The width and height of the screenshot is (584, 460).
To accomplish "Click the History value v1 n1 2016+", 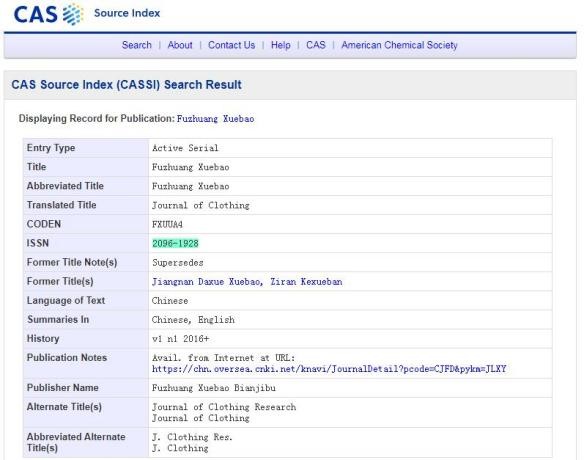I will (x=181, y=339).
